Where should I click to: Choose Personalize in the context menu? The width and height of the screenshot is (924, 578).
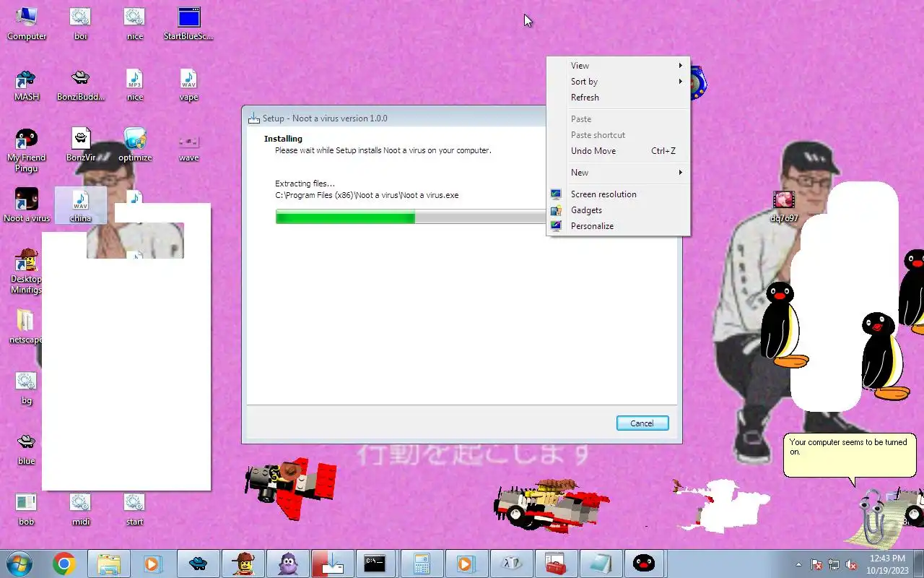click(618, 226)
